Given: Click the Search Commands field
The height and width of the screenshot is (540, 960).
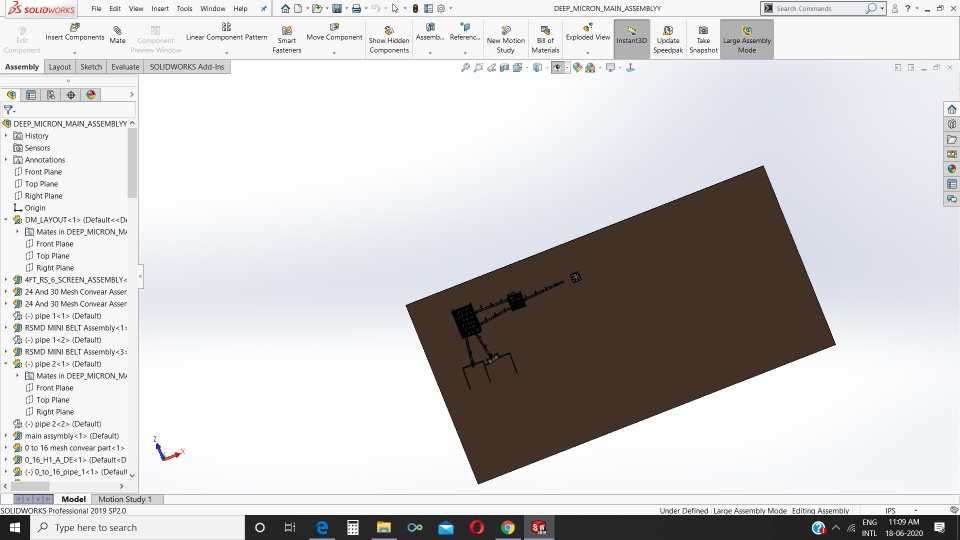Looking at the screenshot, I should [819, 9].
